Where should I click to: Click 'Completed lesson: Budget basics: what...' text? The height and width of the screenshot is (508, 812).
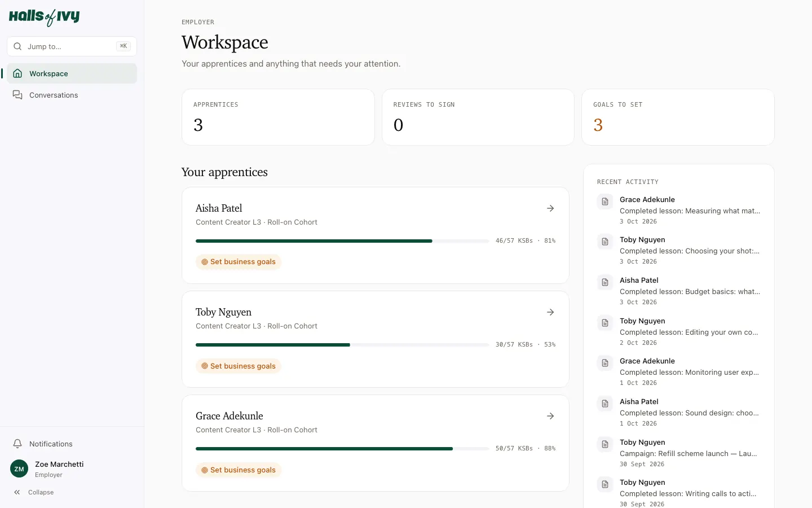click(x=690, y=292)
